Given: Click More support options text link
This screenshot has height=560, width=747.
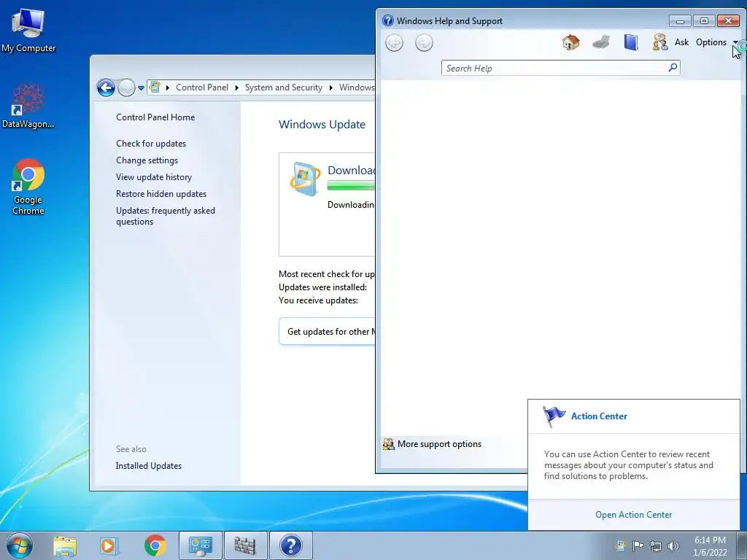Looking at the screenshot, I should pos(439,444).
